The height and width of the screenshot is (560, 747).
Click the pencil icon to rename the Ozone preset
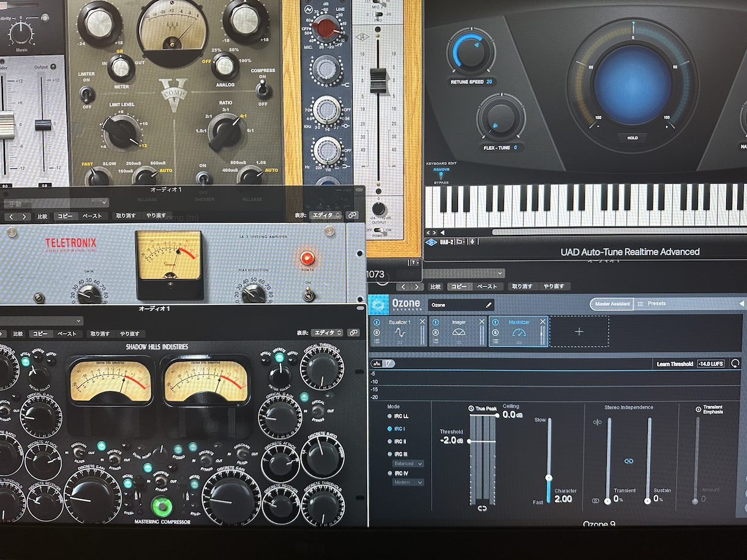[489, 304]
